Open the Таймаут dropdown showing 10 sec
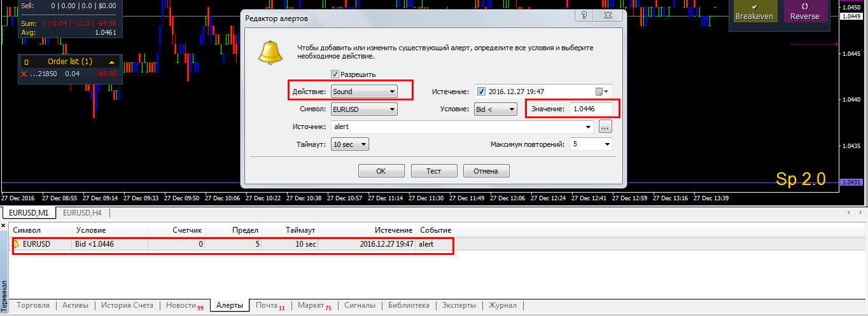Screen dimensions: 868x316 350,144
